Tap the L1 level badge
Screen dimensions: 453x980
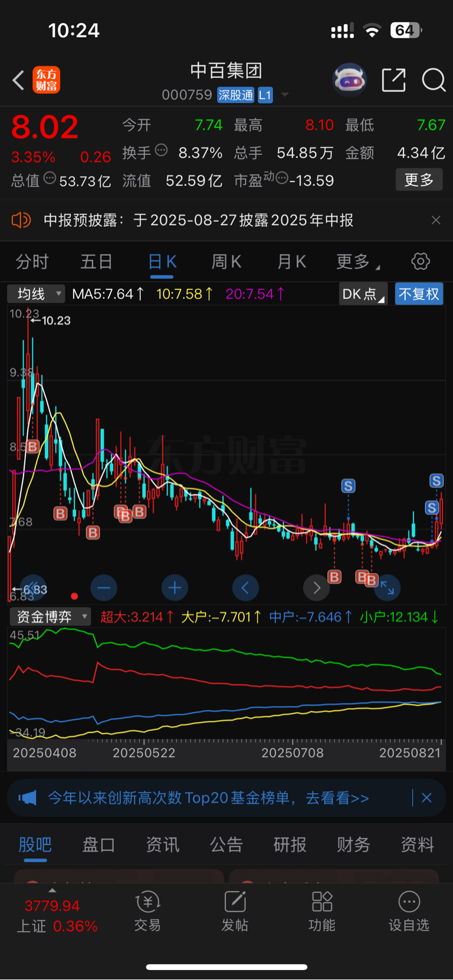coord(265,95)
